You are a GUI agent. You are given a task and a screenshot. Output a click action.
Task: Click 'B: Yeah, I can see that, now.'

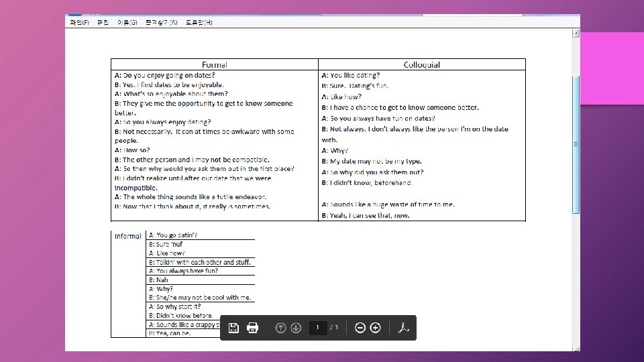point(366,215)
